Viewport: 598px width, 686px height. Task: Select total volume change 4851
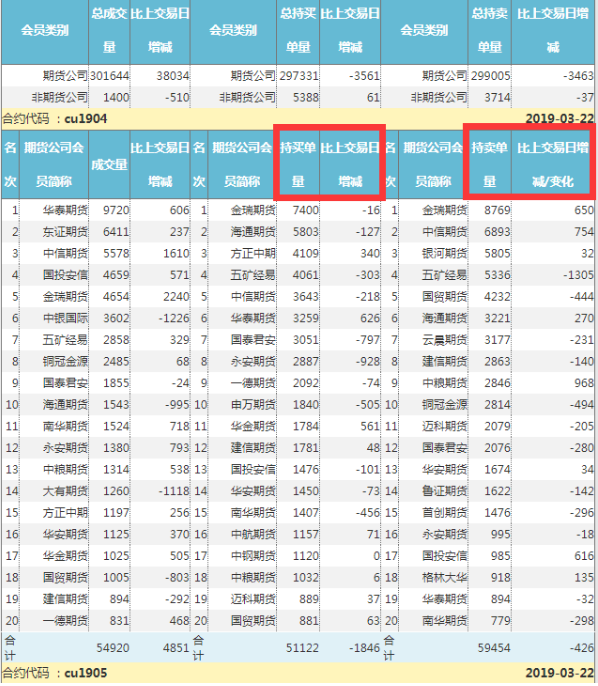[176, 648]
